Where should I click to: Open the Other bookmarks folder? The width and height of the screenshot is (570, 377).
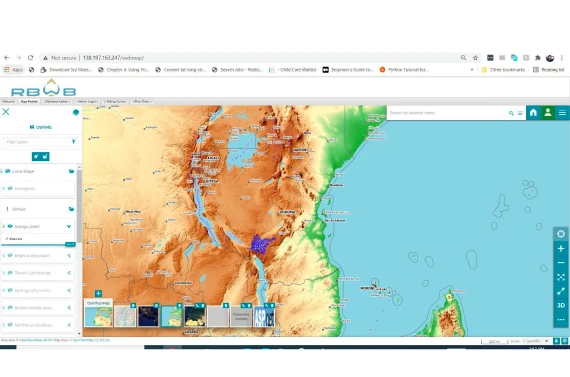503,69
